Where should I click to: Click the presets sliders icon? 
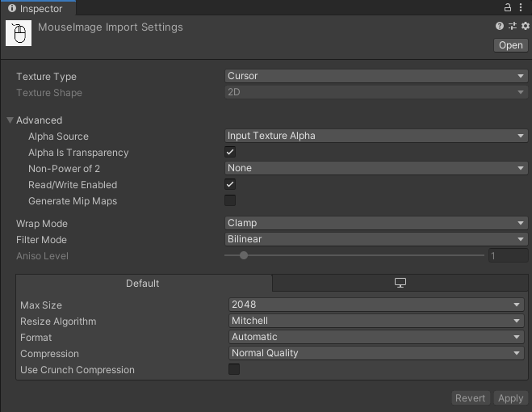[512, 27]
